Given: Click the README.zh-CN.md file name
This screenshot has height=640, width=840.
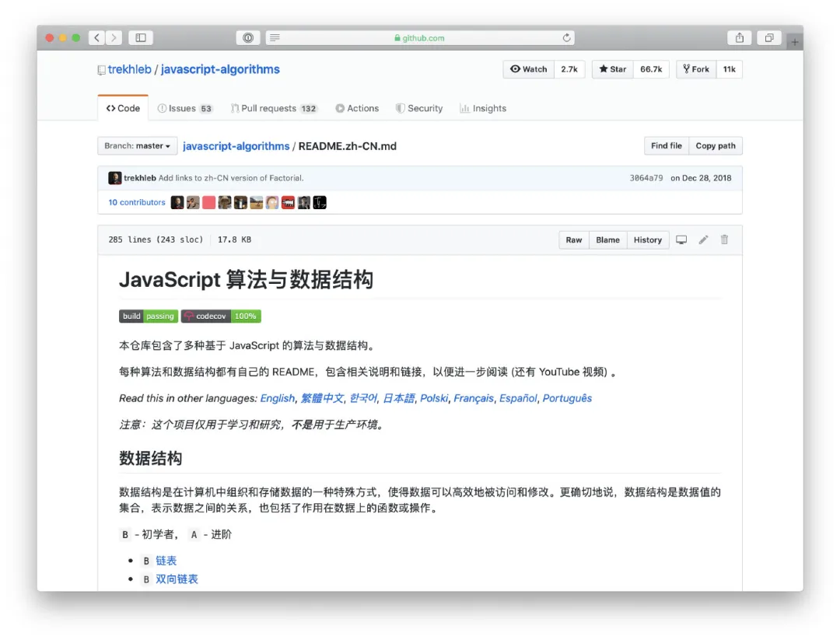Looking at the screenshot, I should pyautogui.click(x=348, y=146).
